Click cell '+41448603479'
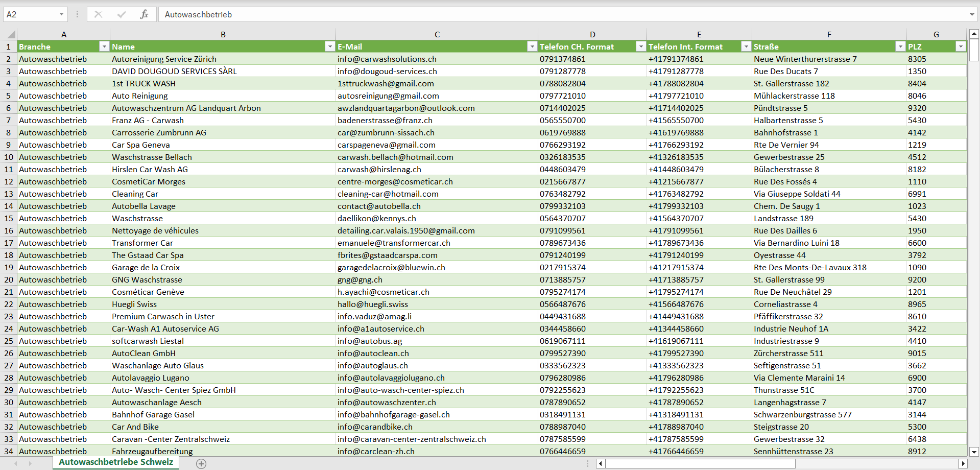This screenshot has width=980, height=470. click(699, 169)
